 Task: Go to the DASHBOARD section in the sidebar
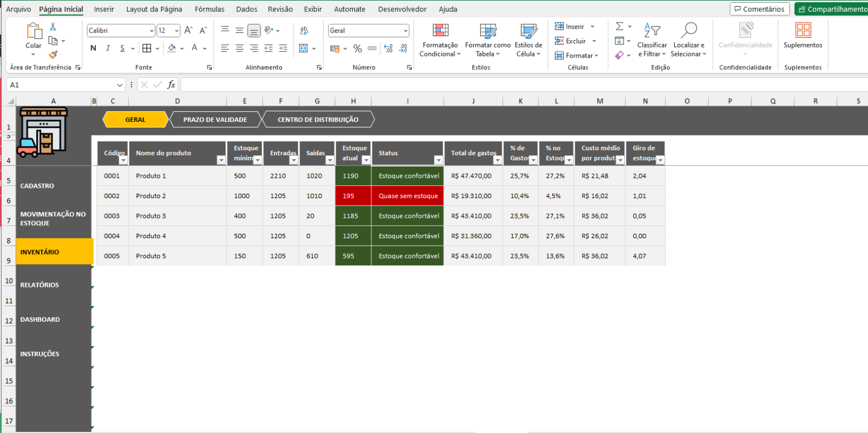tap(40, 319)
